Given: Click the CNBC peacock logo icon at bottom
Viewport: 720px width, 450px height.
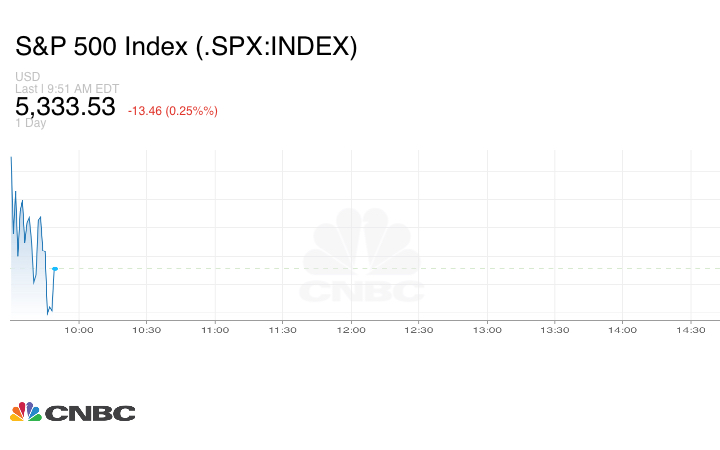Looking at the screenshot, I should (25, 412).
